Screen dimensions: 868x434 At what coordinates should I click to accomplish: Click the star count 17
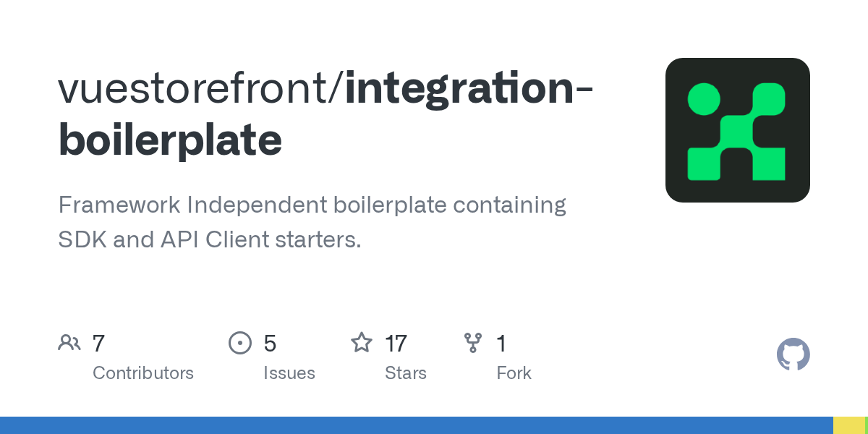tap(396, 343)
